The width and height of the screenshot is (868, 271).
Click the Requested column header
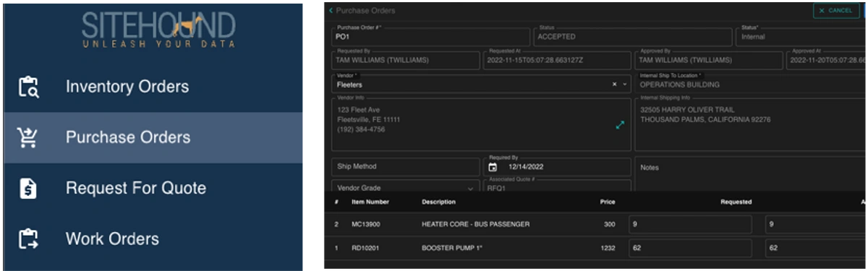(736, 202)
